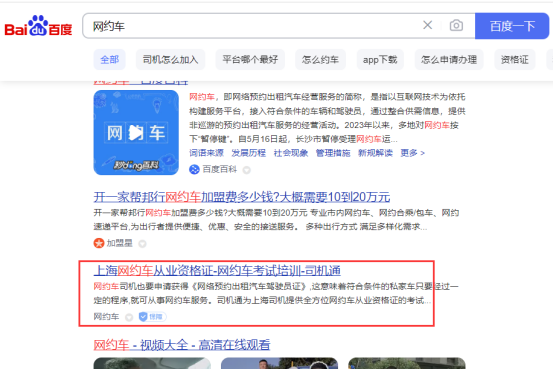Viewport: 554px width, 370px height.
Task: Click the 保障 shield badge icon
Action: click(152, 317)
